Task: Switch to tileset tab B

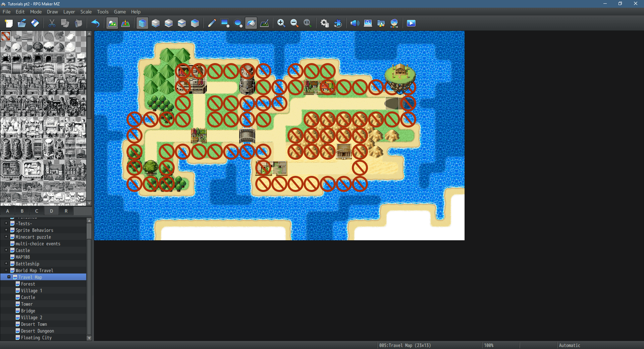Action: pos(22,211)
